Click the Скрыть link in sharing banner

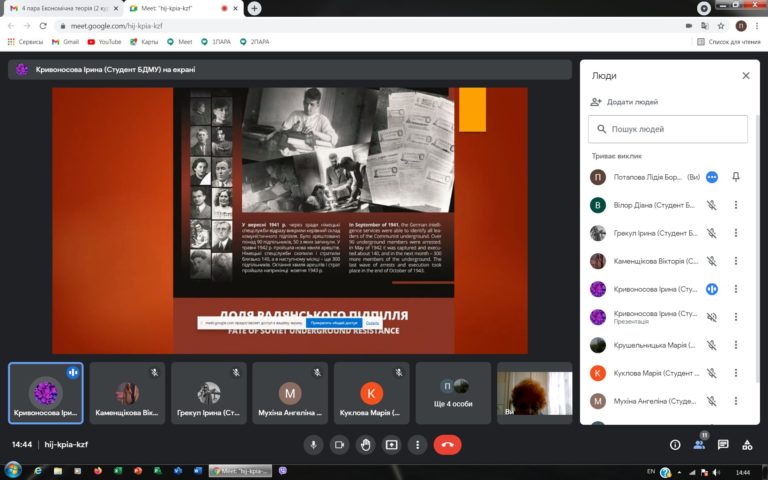[372, 323]
